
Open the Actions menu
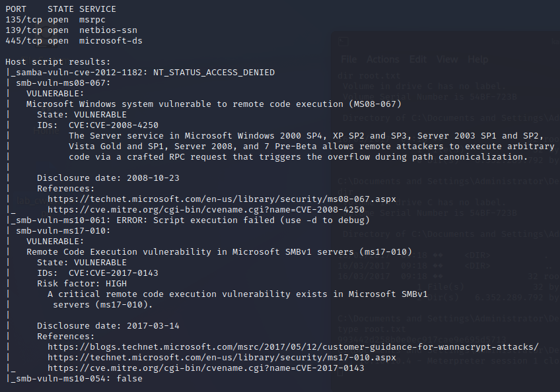pyautogui.click(x=383, y=59)
